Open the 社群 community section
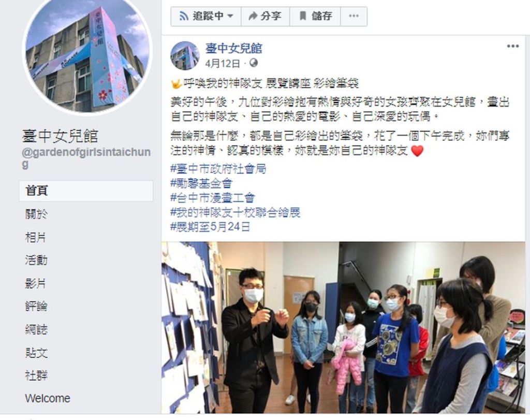530x420 pixels. tap(36, 375)
